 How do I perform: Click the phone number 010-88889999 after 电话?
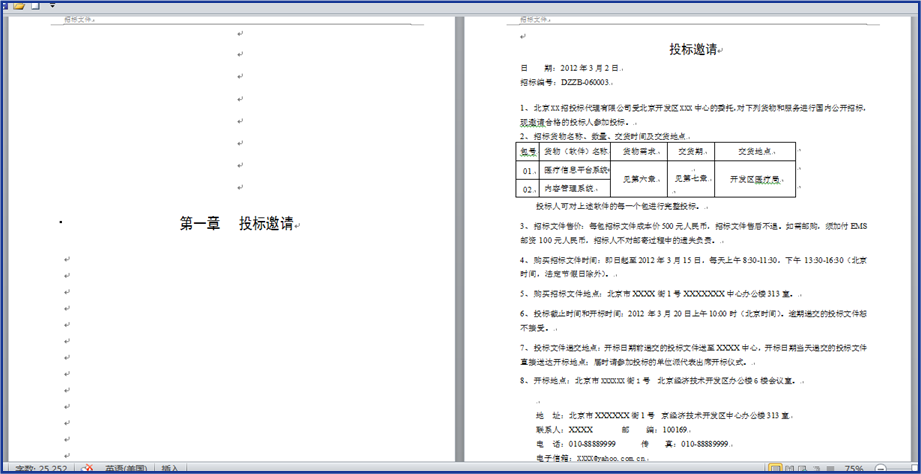[x=592, y=443]
